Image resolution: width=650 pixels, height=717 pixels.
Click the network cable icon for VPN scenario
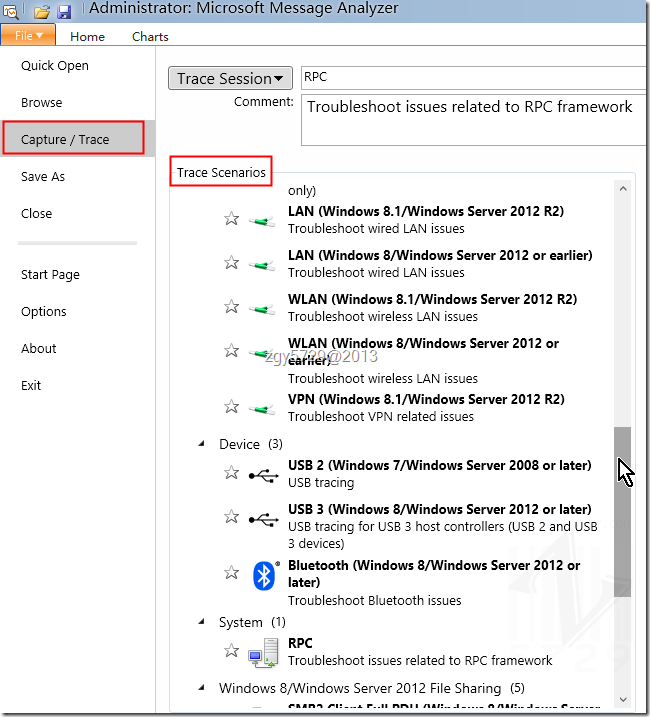tap(262, 409)
